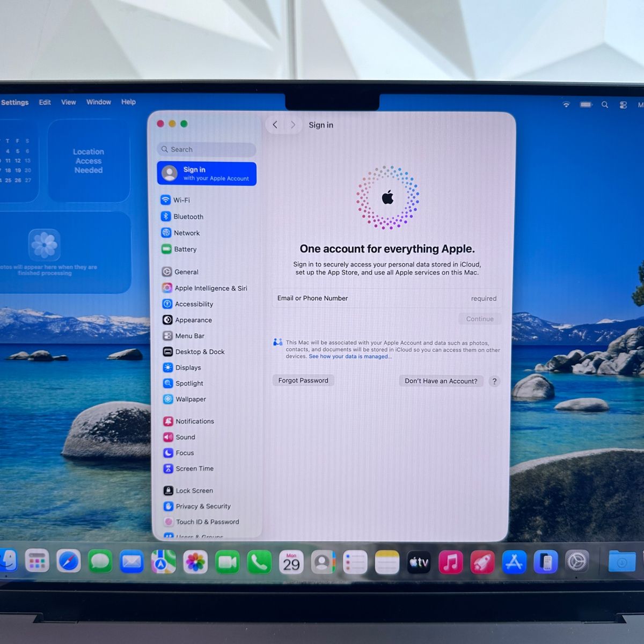
Task: Open Messages from the Dock
Action: 100,562
